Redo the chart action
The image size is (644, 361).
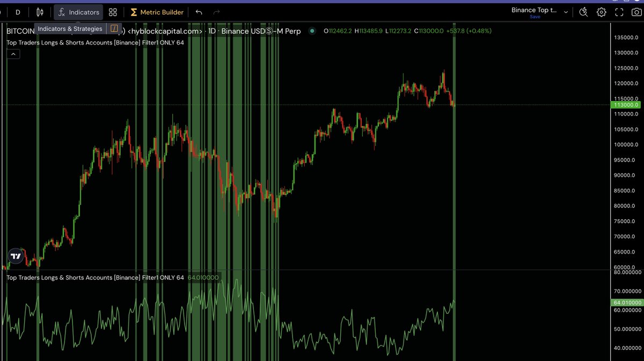coord(217,12)
